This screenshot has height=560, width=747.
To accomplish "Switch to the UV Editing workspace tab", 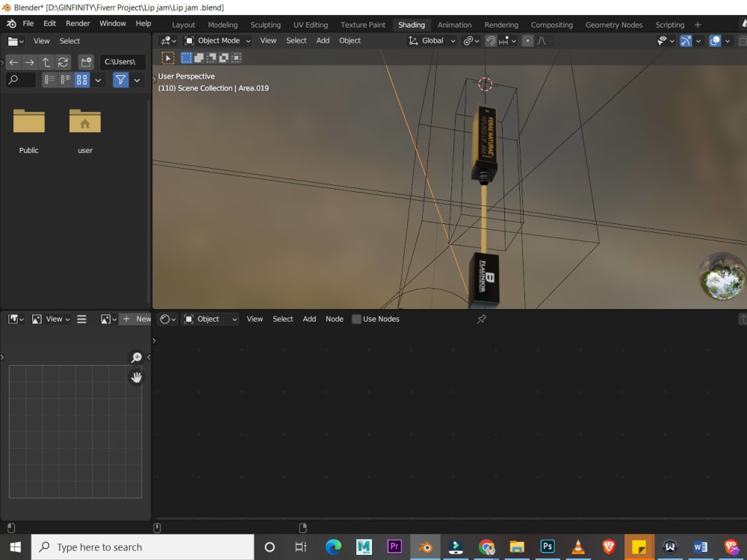I will click(311, 25).
